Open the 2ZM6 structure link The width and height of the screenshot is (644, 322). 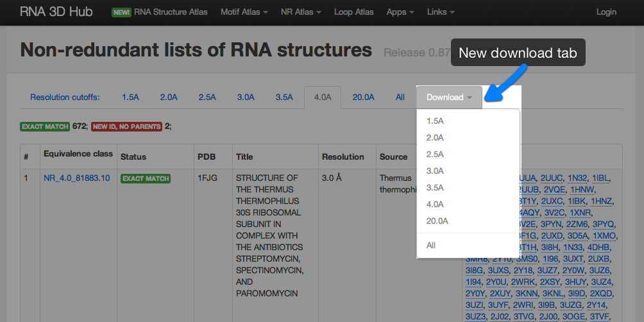click(577, 224)
